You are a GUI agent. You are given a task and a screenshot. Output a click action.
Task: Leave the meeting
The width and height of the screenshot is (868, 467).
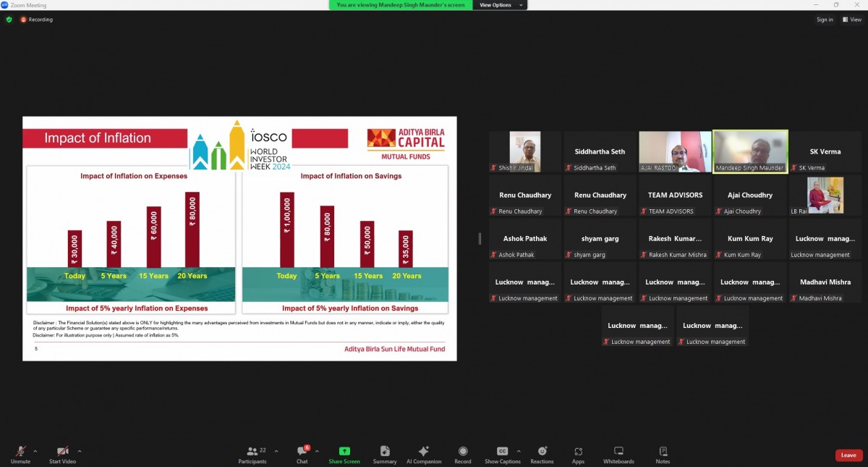pos(848,455)
